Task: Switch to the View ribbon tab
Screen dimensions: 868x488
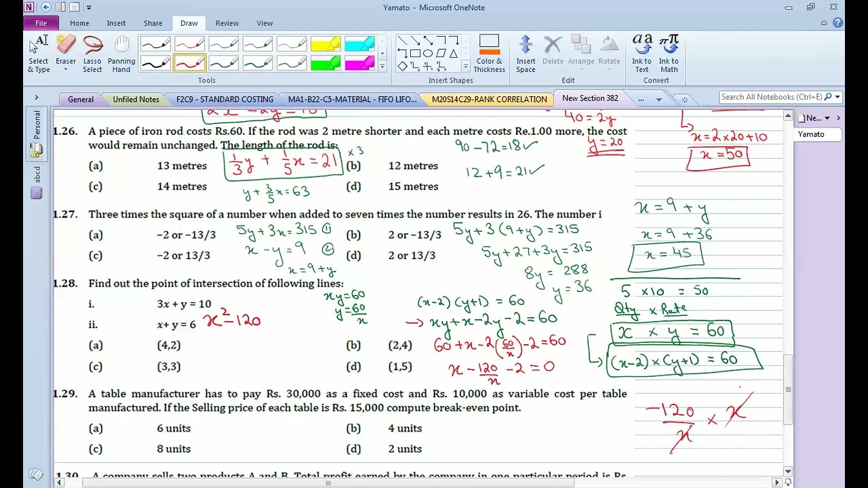Action: pos(264,23)
